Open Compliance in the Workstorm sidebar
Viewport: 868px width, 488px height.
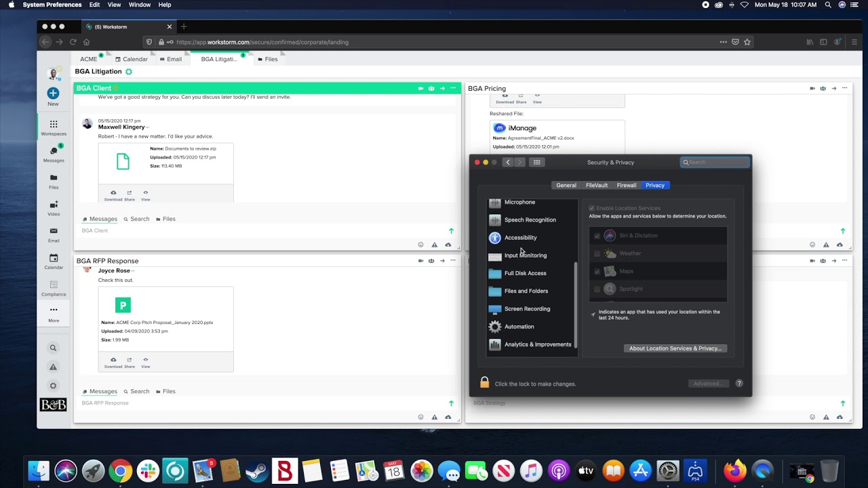(x=54, y=288)
